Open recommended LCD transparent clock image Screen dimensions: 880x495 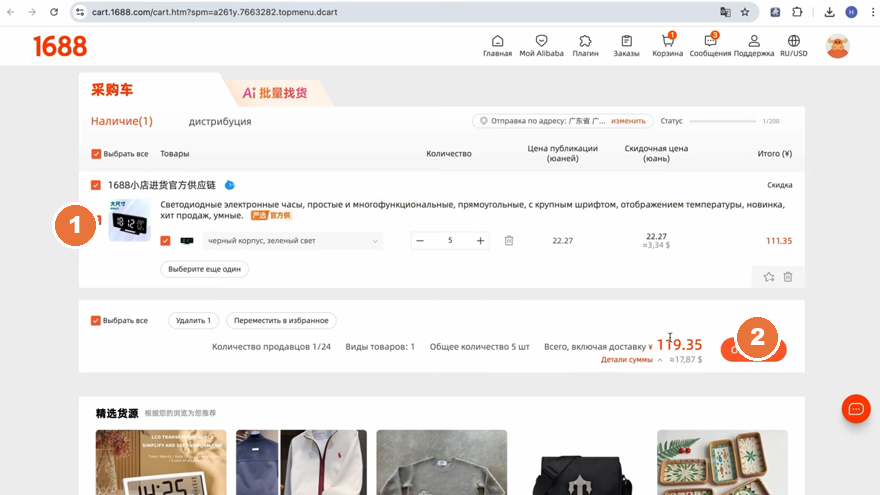[161, 462]
